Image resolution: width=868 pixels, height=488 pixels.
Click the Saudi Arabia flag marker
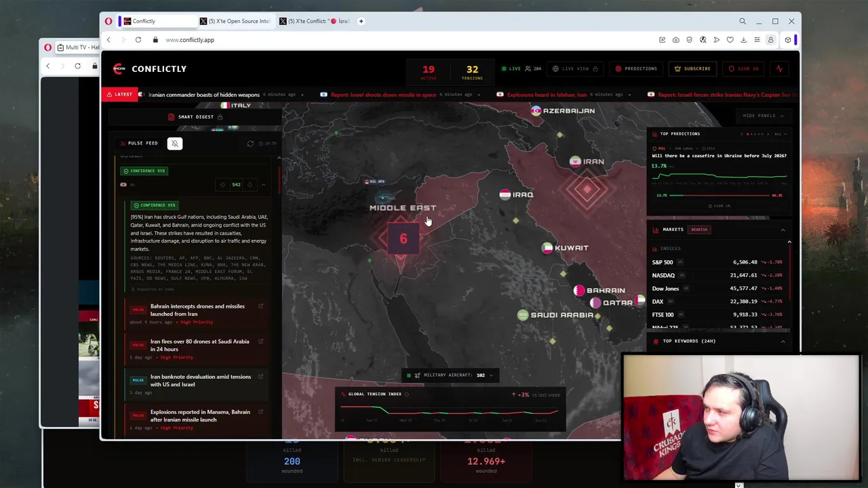point(523,315)
